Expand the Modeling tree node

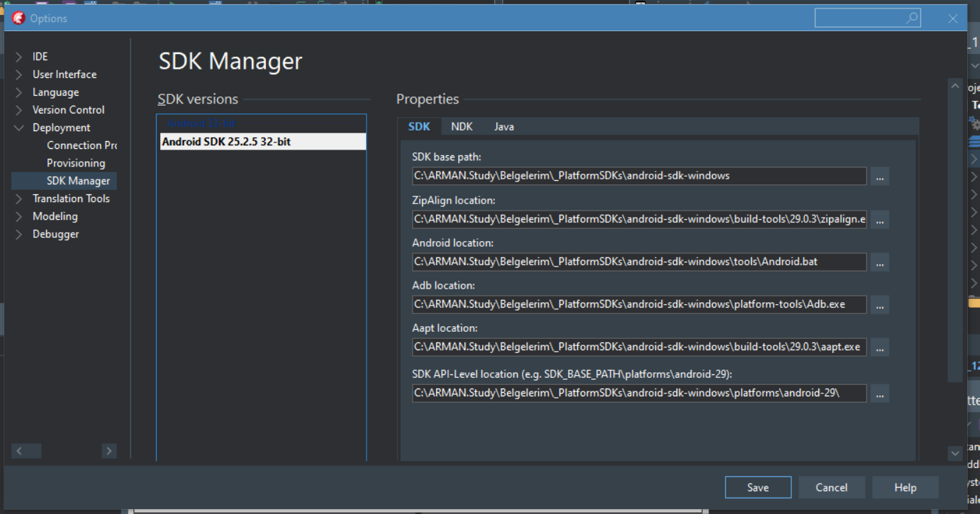coord(19,216)
